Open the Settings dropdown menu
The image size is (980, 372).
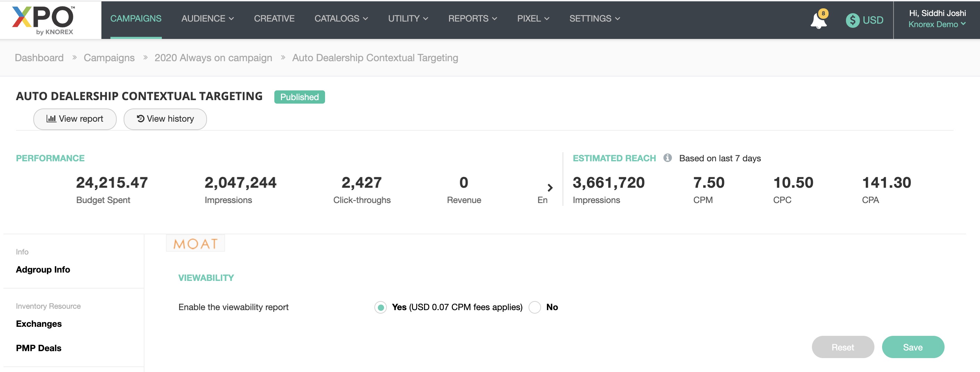pyautogui.click(x=594, y=19)
